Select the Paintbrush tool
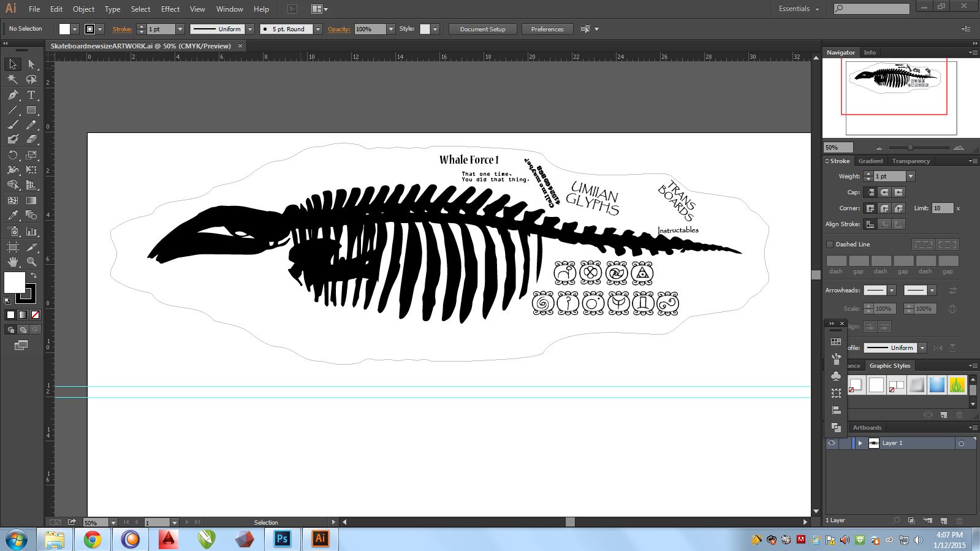Screen dimensions: 980x551 click(x=12, y=124)
